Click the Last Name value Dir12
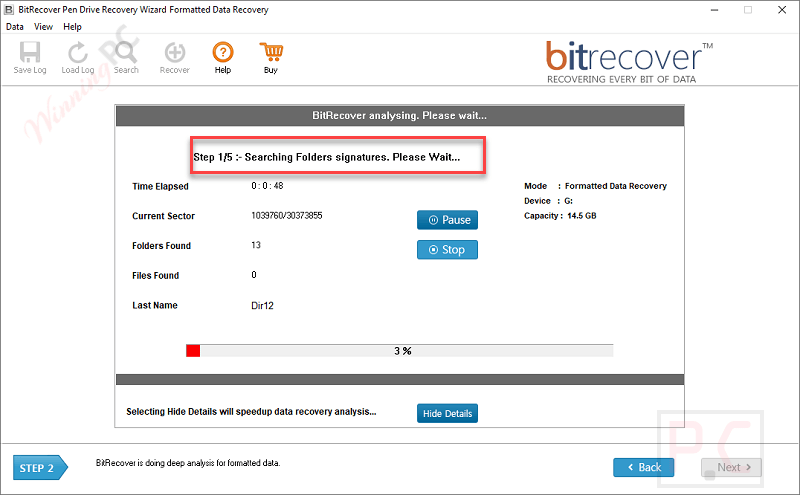This screenshot has width=800, height=495. [x=262, y=305]
